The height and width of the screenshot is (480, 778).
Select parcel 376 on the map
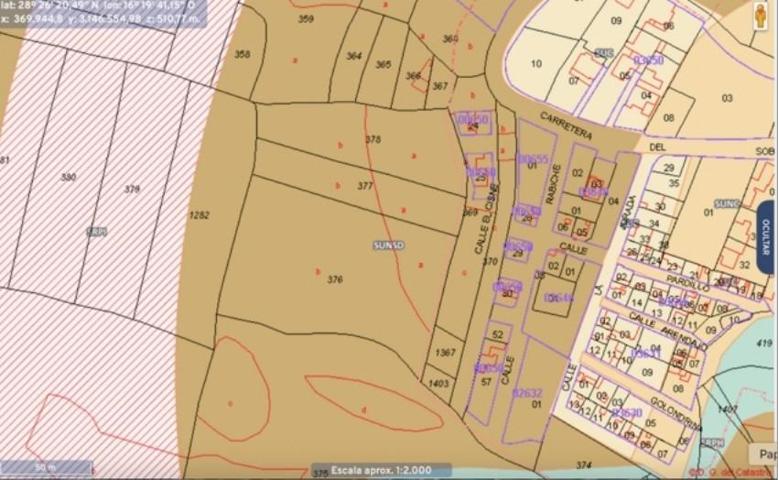pos(335,279)
